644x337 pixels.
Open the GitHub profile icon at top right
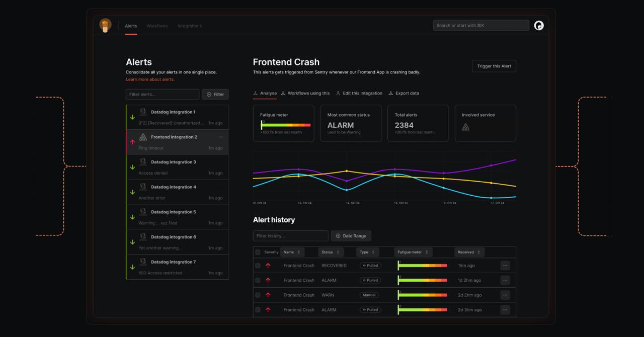539,26
